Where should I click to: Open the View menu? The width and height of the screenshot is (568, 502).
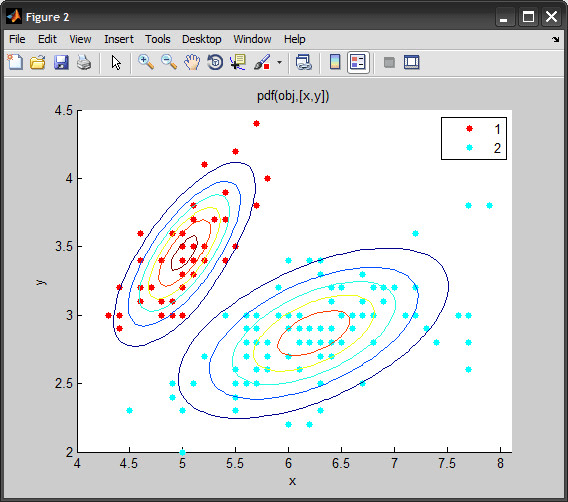click(x=80, y=39)
